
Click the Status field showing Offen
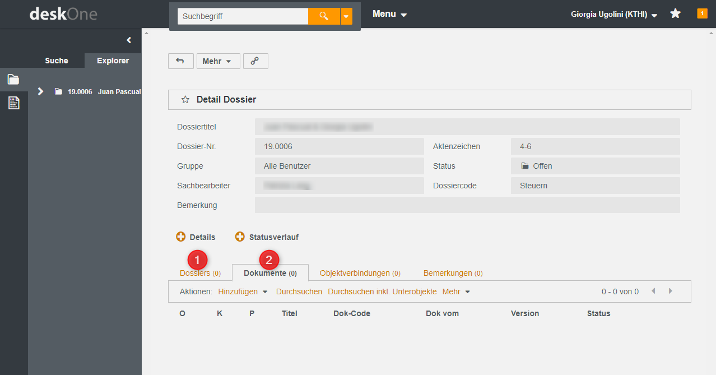click(x=595, y=166)
